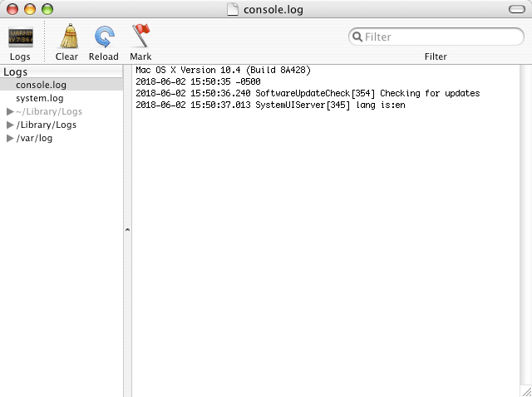Click the magnifying glass in the Filter field

coord(357,37)
